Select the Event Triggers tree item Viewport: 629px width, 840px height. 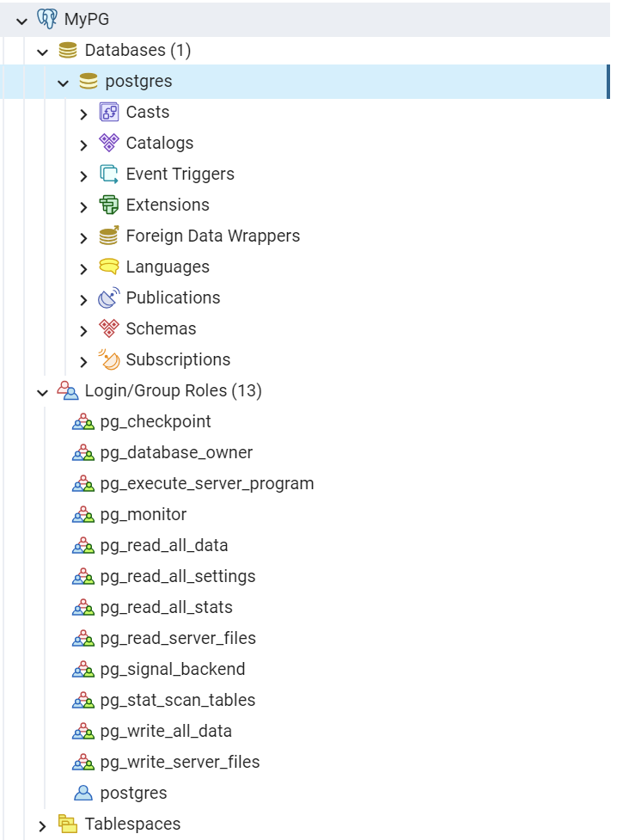tap(180, 175)
